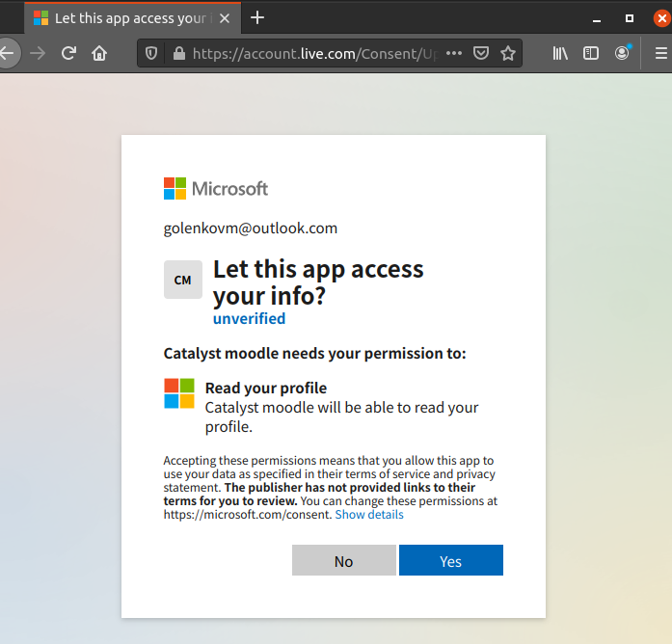
Task: Click 'Catalyst moodle needs your permission to:' text
Action: coord(314,354)
